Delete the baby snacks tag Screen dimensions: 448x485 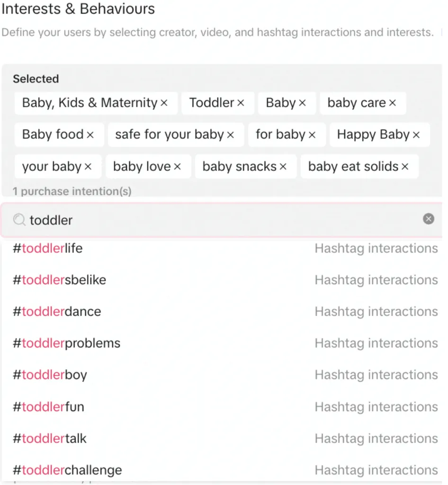283,167
